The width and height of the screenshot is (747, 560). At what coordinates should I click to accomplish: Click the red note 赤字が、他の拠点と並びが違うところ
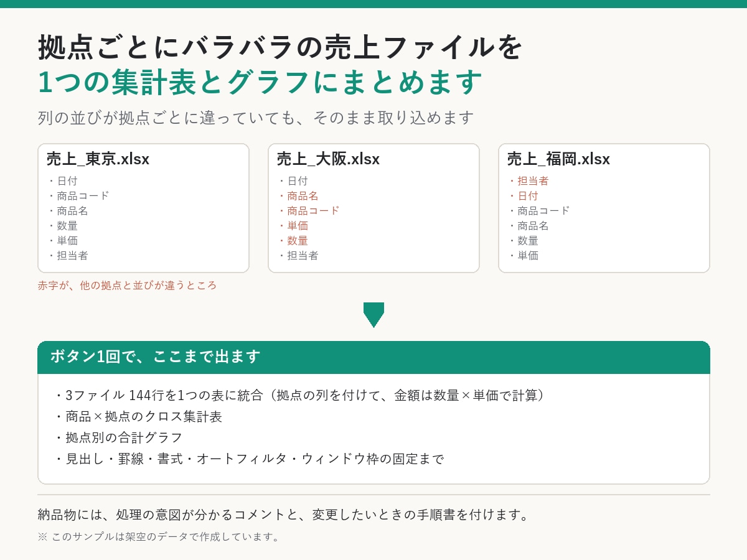click(x=127, y=286)
